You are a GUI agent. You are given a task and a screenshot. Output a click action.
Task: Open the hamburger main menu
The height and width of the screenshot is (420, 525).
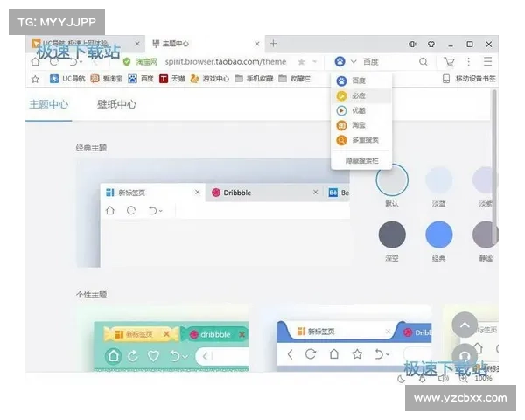click(488, 61)
